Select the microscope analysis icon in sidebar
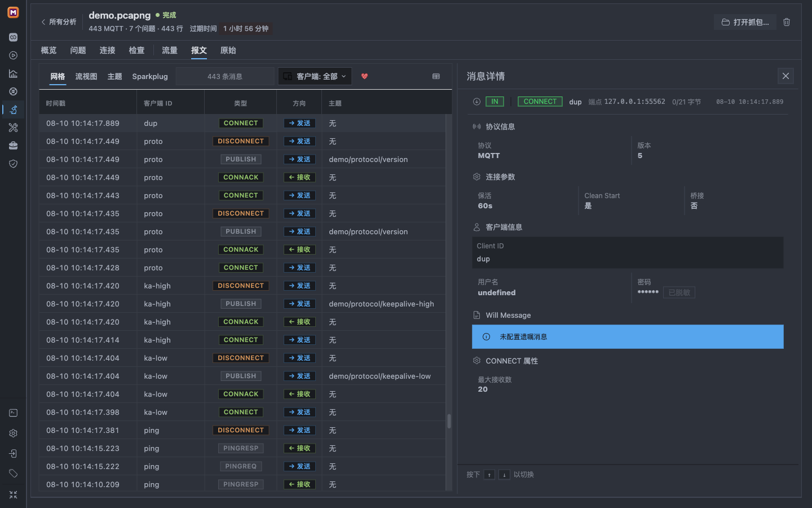The image size is (812, 508). click(13, 110)
